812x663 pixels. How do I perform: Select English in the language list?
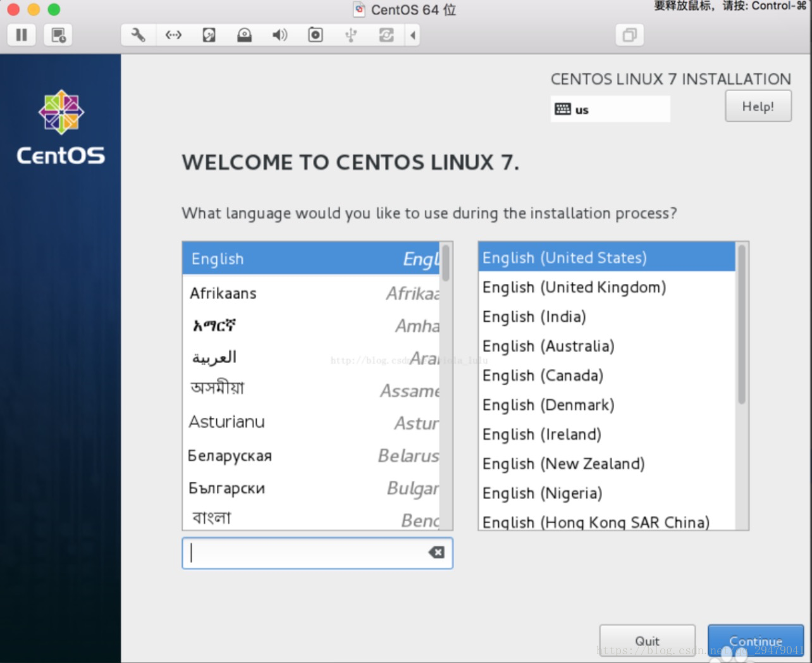click(x=311, y=258)
